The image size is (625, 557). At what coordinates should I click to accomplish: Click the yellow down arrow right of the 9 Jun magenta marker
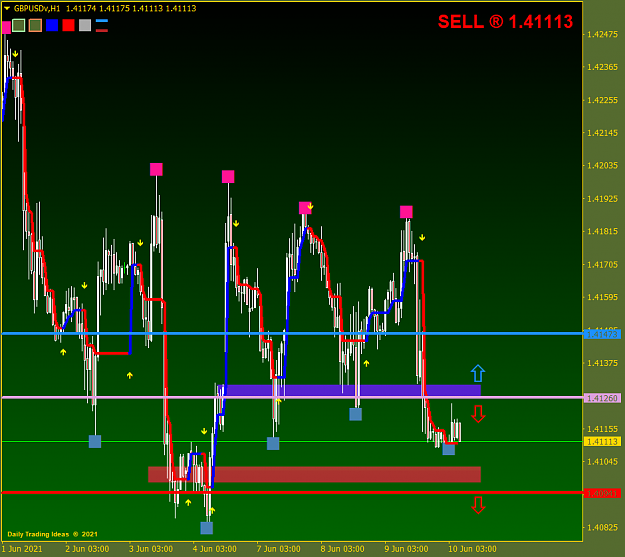point(422,238)
